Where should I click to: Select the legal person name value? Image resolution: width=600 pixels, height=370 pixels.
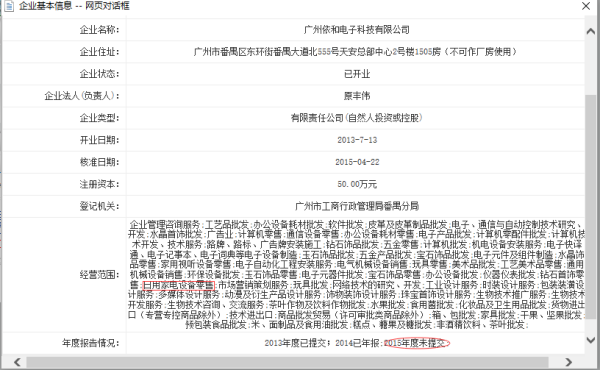(x=357, y=96)
